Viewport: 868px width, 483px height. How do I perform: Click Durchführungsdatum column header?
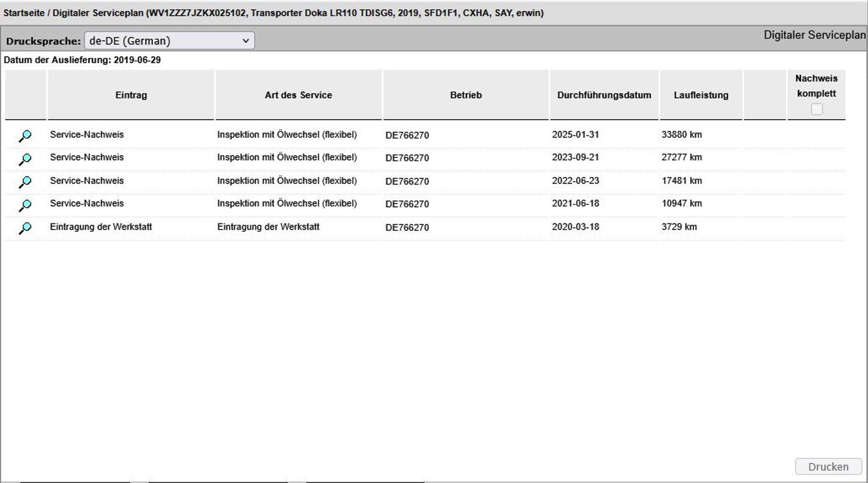(x=604, y=95)
